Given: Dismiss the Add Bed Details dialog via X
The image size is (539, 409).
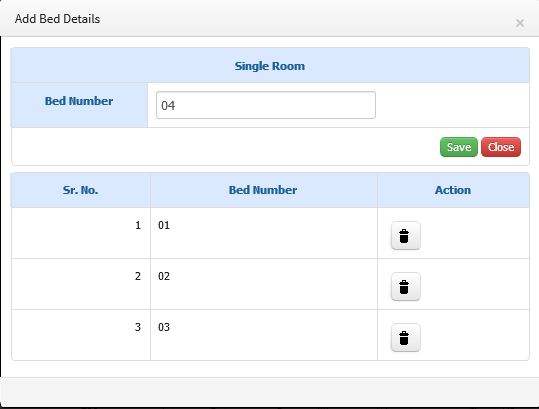Looking at the screenshot, I should [x=520, y=23].
